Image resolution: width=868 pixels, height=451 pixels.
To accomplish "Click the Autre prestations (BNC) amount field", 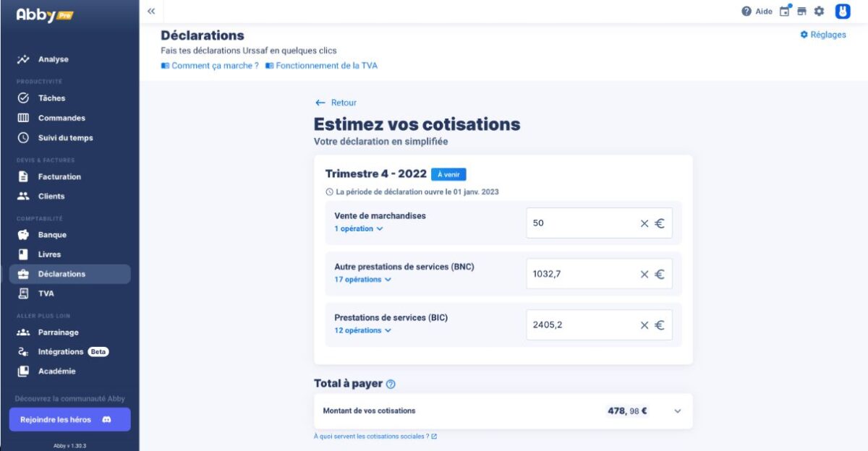I will point(579,274).
